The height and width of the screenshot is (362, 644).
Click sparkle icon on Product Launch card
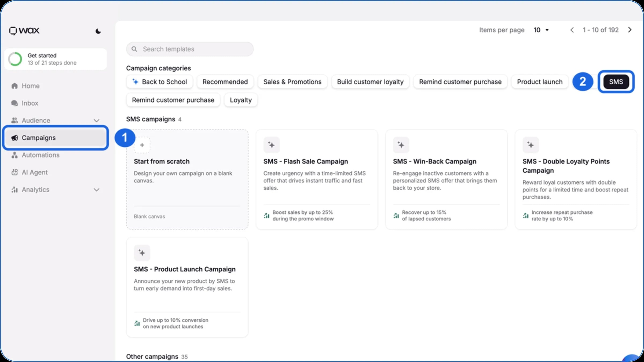[142, 253]
